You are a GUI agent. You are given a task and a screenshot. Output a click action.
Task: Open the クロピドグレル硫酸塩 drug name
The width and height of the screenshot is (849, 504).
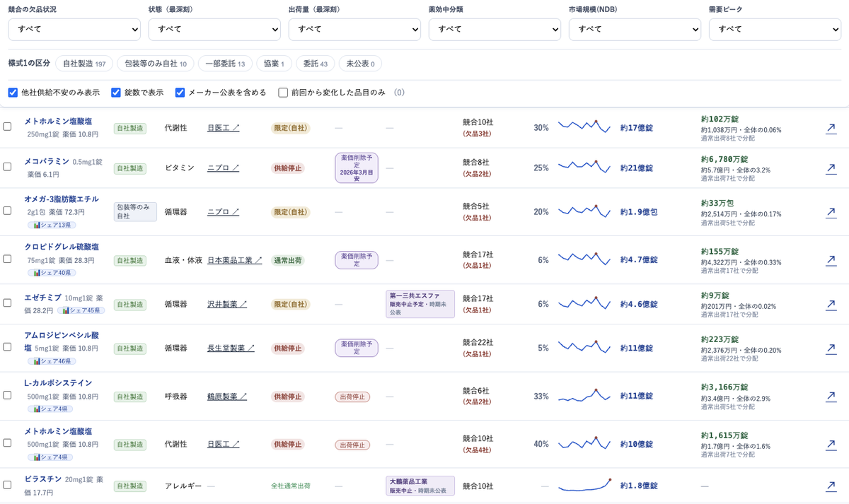(x=62, y=247)
